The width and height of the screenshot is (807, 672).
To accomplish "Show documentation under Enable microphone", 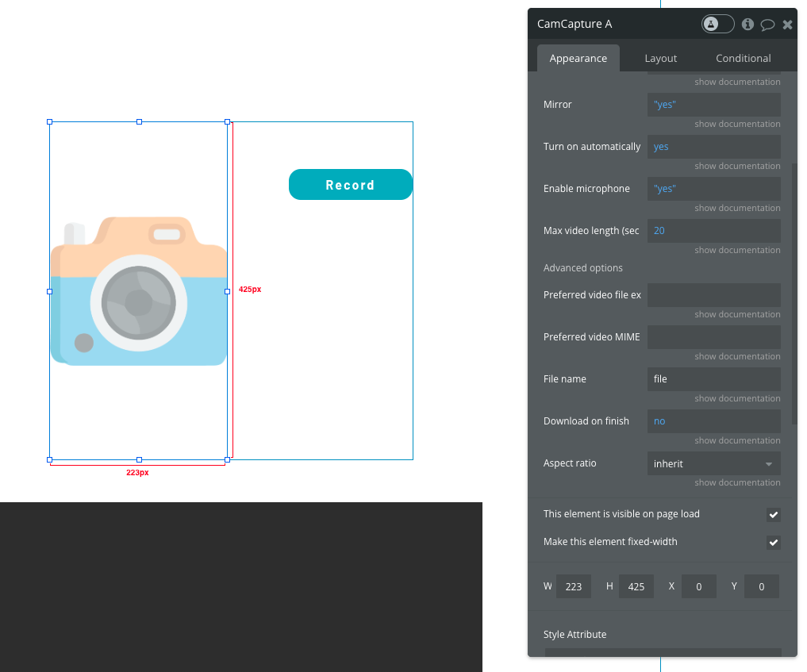I will (737, 209).
